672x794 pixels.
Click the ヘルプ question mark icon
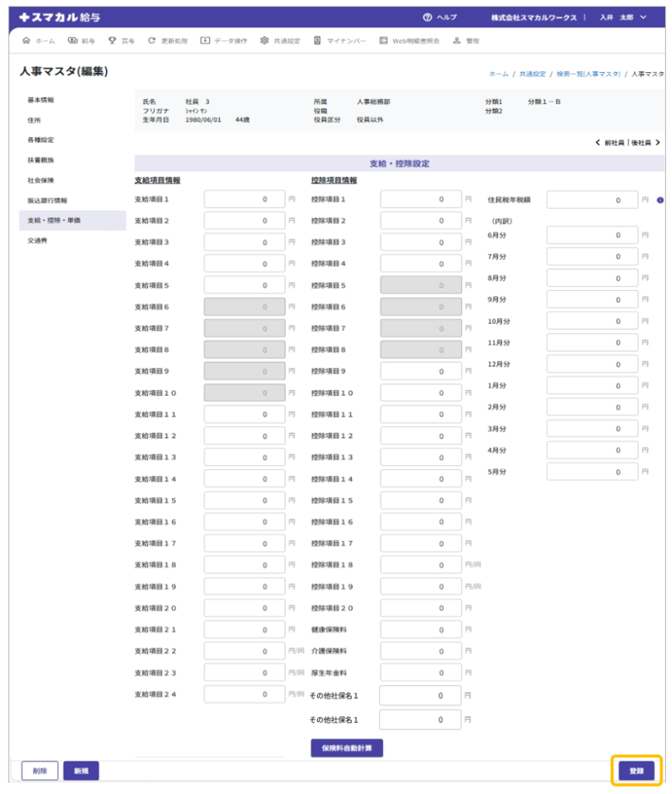click(427, 17)
